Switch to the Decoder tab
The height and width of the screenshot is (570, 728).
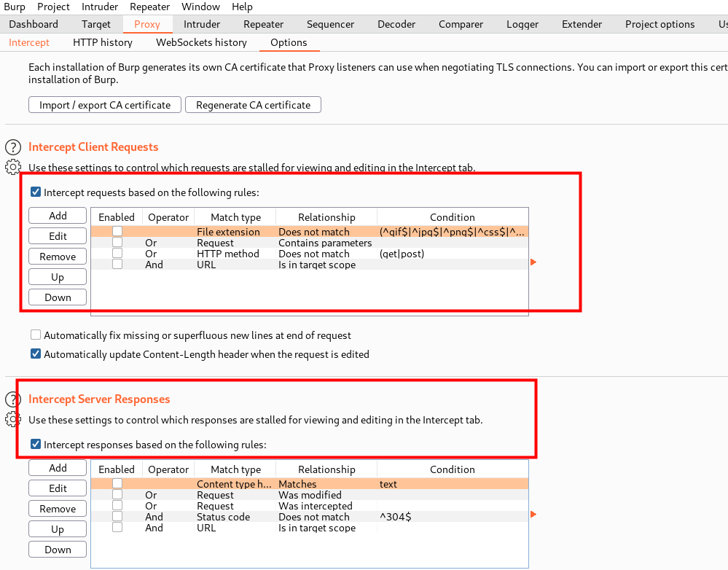[x=396, y=24]
